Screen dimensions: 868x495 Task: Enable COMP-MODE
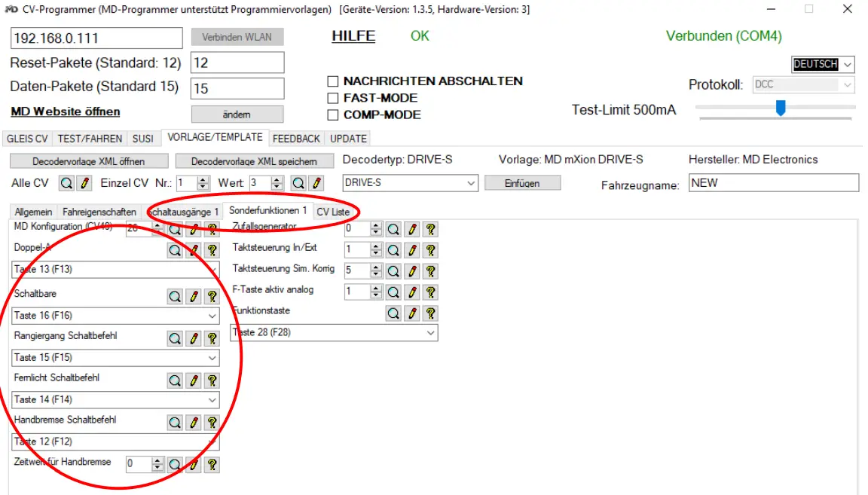[x=332, y=115]
